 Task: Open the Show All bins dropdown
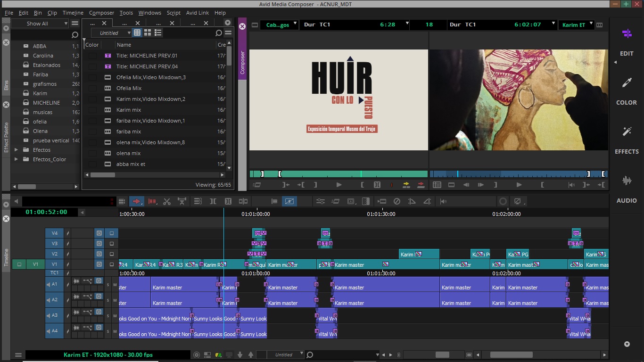pos(41,24)
